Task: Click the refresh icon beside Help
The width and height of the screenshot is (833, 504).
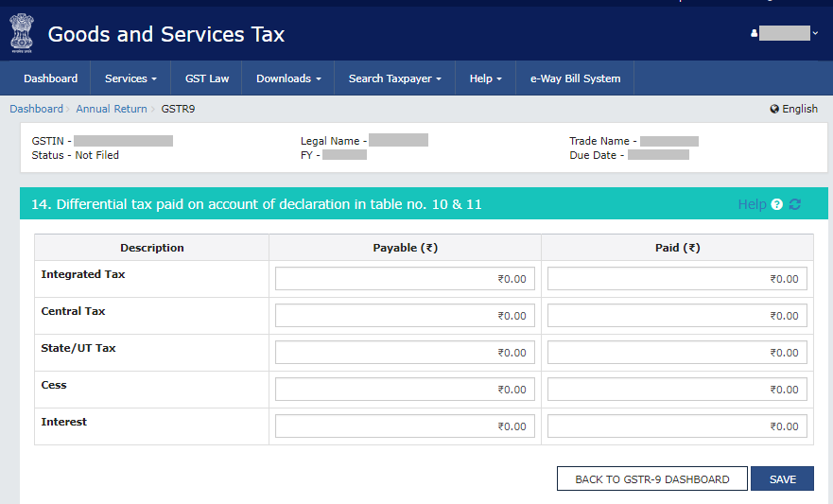Action: coord(794,204)
